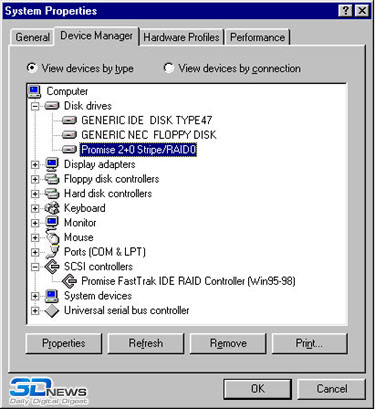Screen dimensions: 375x409
Task: Select Promise FastTrak IDE RAID Controller text
Action: point(188,281)
